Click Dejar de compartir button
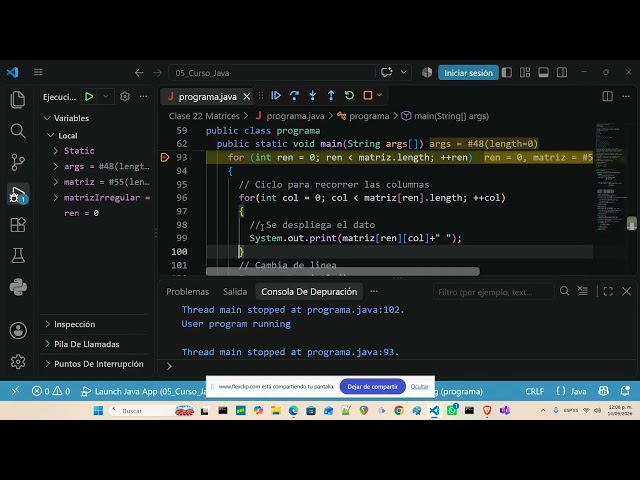 (372, 387)
